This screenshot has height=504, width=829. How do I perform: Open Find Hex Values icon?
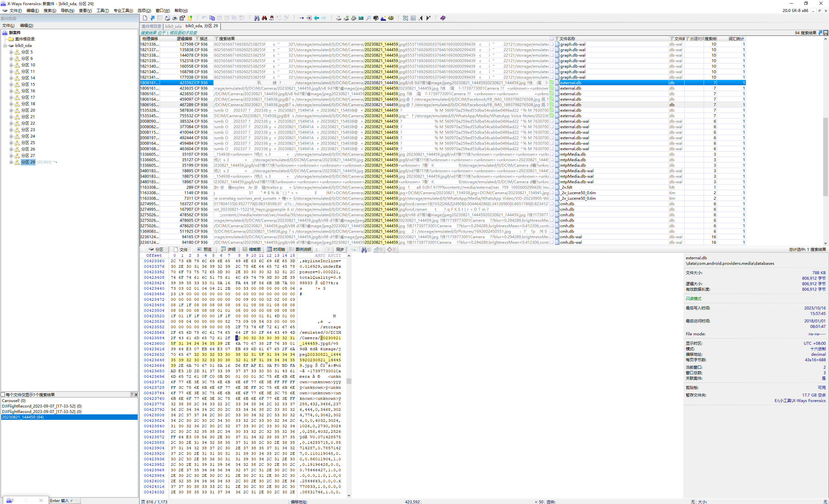(271, 18)
